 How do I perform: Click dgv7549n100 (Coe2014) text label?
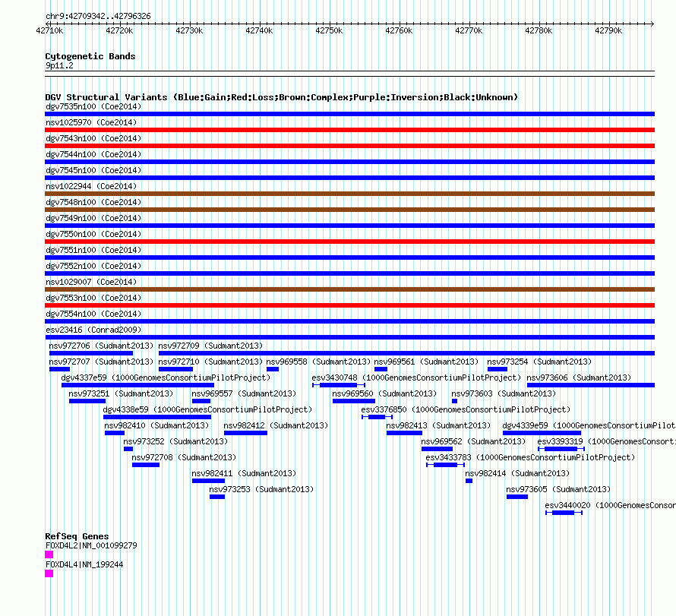(93, 218)
